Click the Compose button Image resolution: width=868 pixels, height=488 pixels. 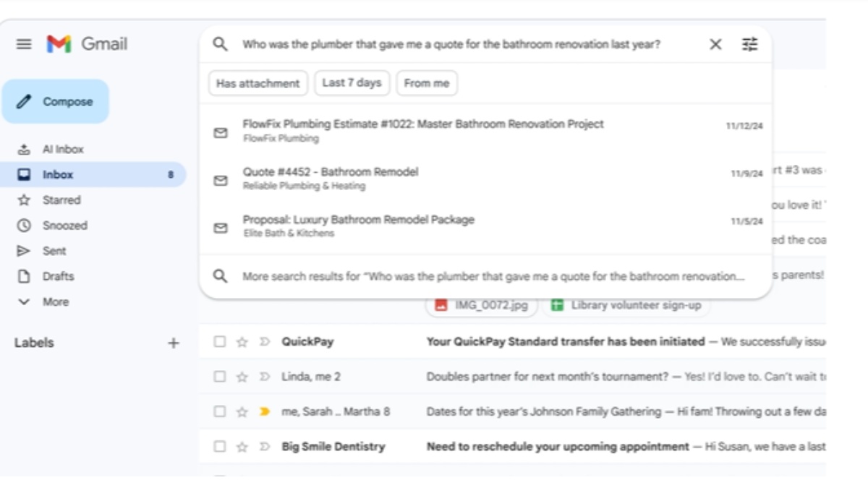(56, 102)
